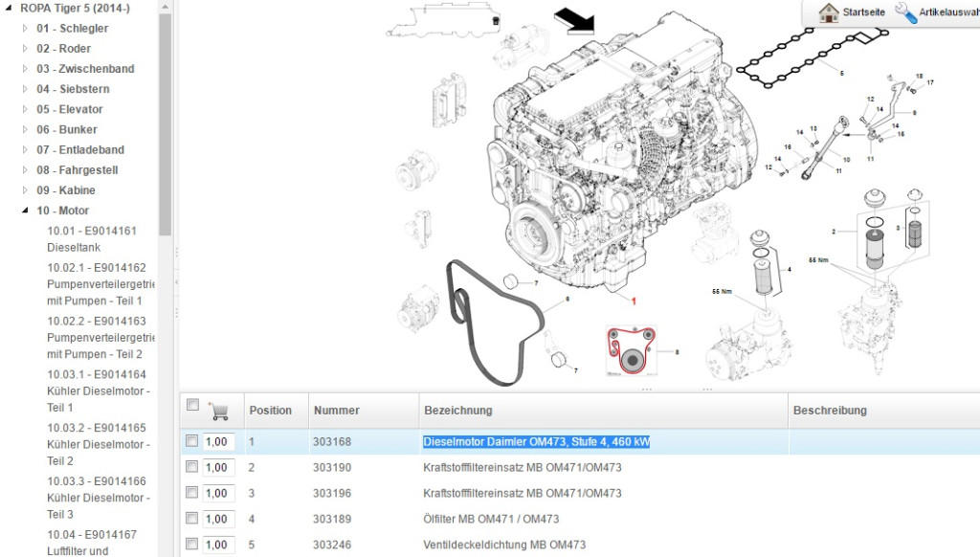
Task: Click the red belt routing thumbnail
Action: [x=632, y=350]
